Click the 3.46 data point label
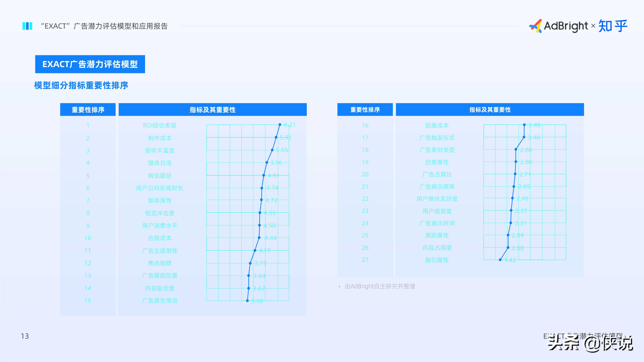Screen dimensions: 644x362 [534, 137]
